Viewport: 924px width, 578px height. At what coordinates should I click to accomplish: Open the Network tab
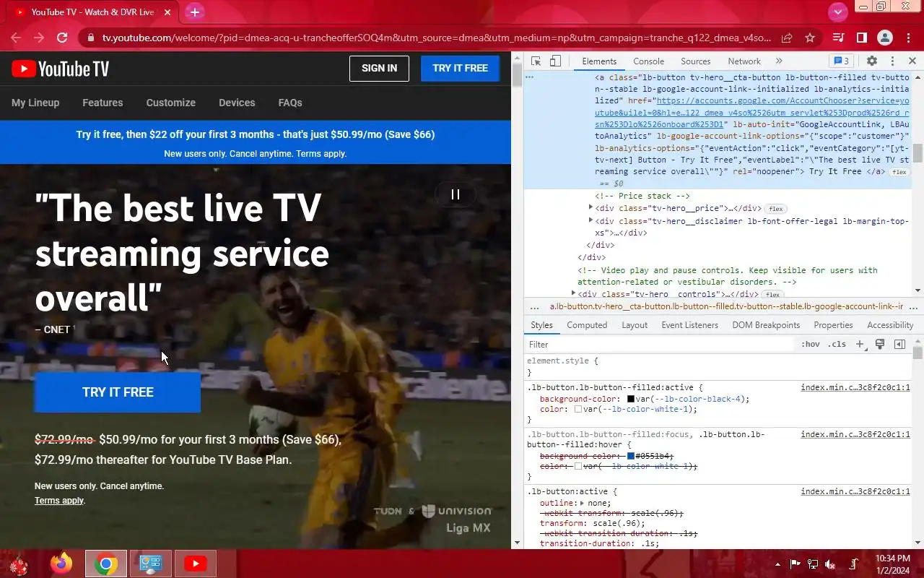(x=744, y=61)
